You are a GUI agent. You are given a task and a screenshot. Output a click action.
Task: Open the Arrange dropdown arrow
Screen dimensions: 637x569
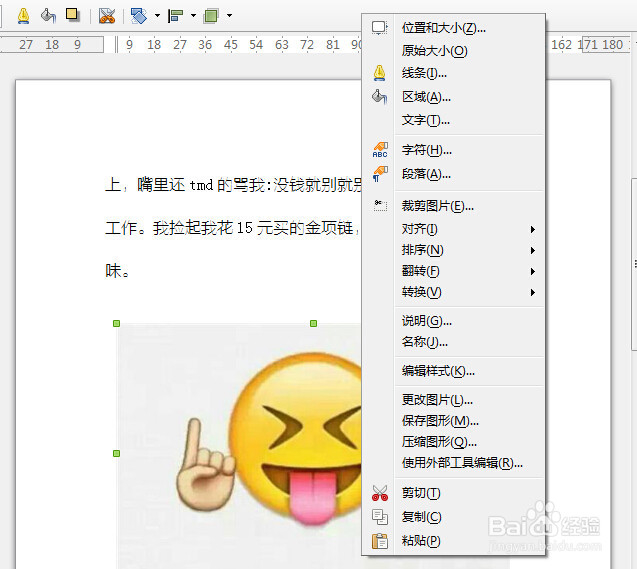click(230, 16)
